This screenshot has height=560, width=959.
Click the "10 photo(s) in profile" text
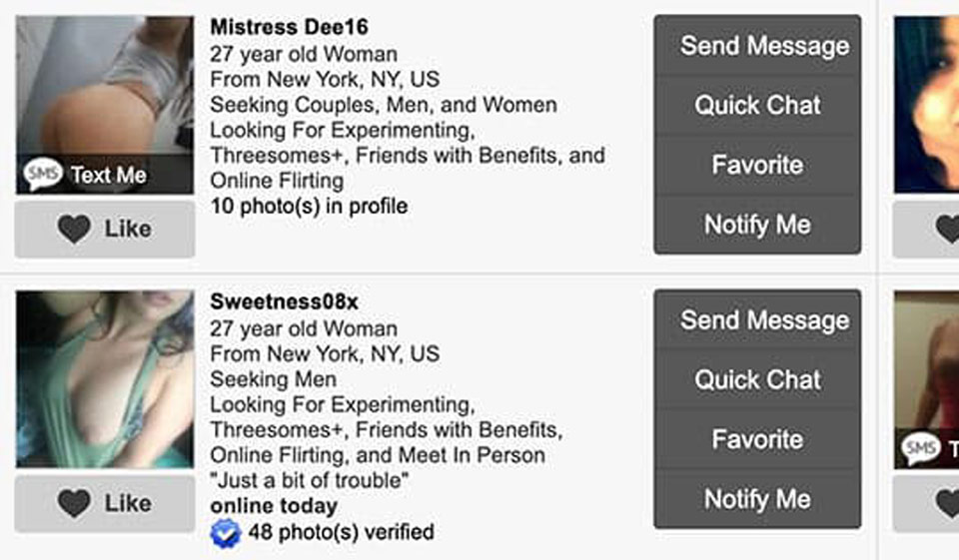[309, 207]
